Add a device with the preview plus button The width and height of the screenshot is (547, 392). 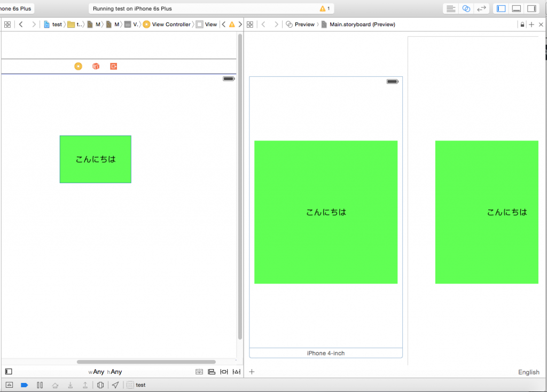click(x=252, y=372)
